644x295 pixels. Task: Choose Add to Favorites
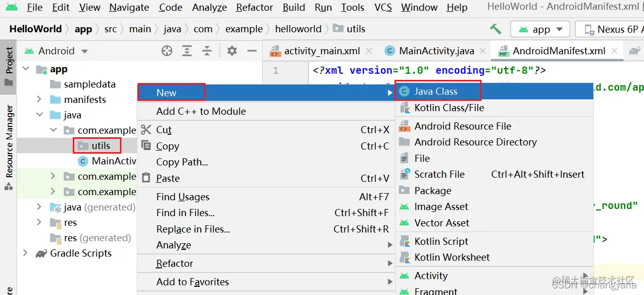[266, 282]
